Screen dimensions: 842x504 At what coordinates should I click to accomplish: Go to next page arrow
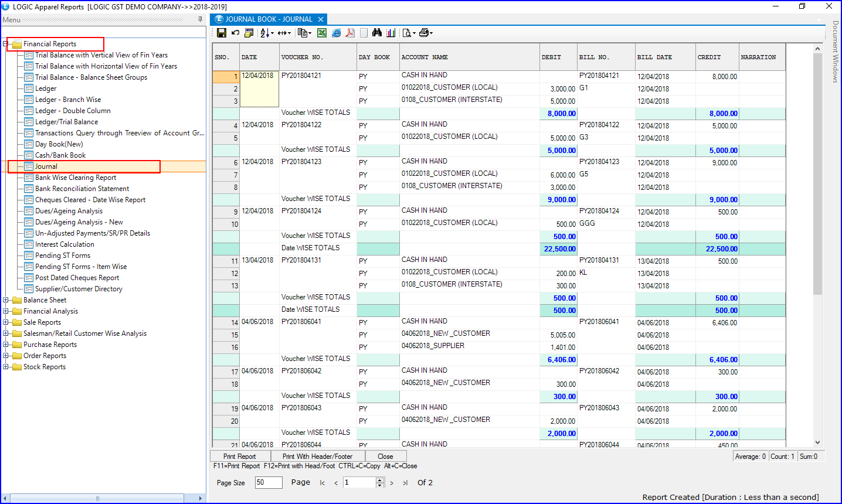point(392,483)
